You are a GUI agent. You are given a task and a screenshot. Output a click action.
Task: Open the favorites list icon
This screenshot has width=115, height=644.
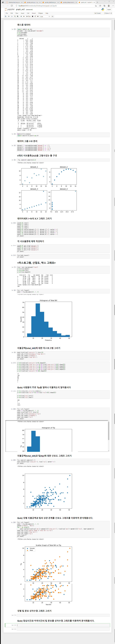(x=100, y=6)
